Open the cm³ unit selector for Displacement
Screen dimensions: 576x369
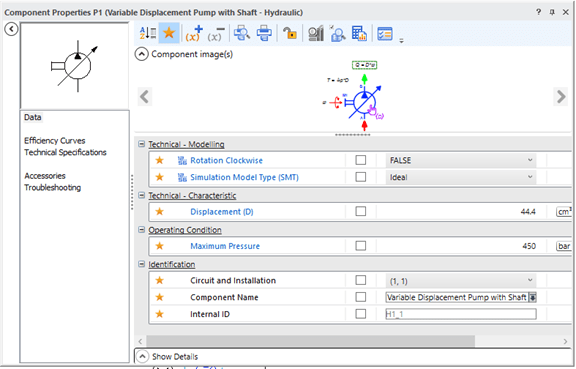564,212
